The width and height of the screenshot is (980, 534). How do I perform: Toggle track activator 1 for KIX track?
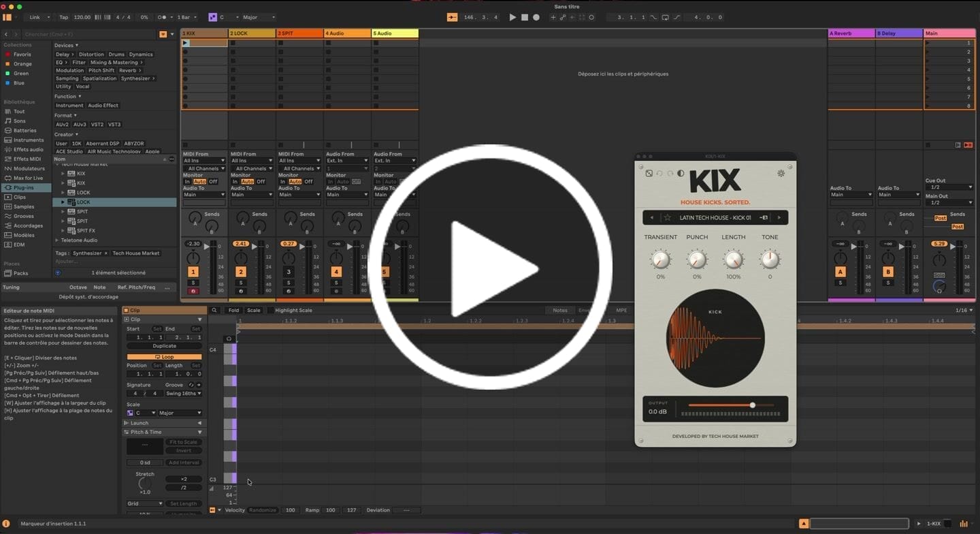point(193,272)
